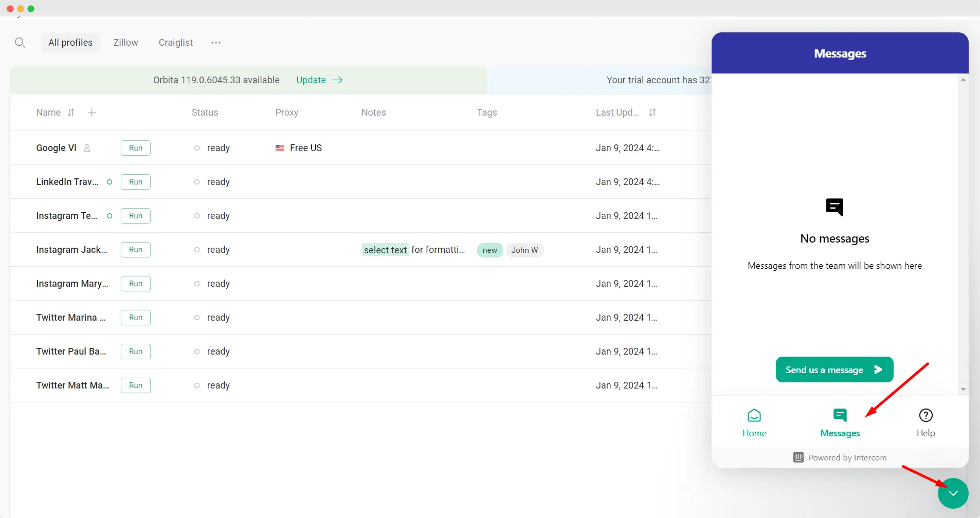The height and width of the screenshot is (518, 980).
Task: Switch to the Zillow folder tab
Action: click(126, 43)
